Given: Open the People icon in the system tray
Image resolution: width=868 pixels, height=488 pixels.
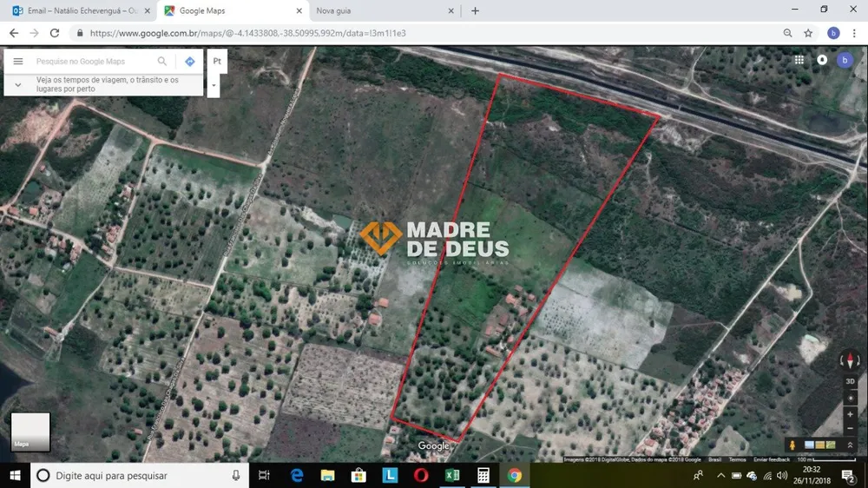Looking at the screenshot, I should coord(699,475).
